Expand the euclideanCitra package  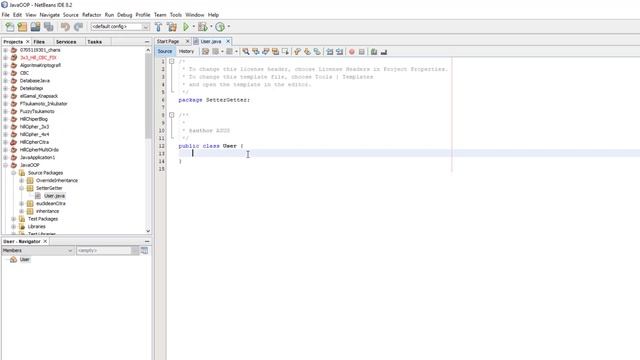[x=22, y=204]
